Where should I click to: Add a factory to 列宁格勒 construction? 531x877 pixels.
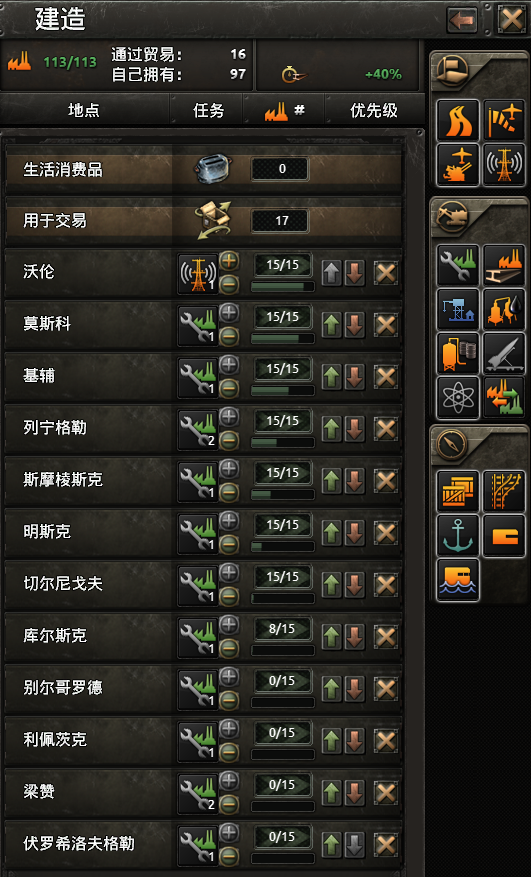[229, 417]
